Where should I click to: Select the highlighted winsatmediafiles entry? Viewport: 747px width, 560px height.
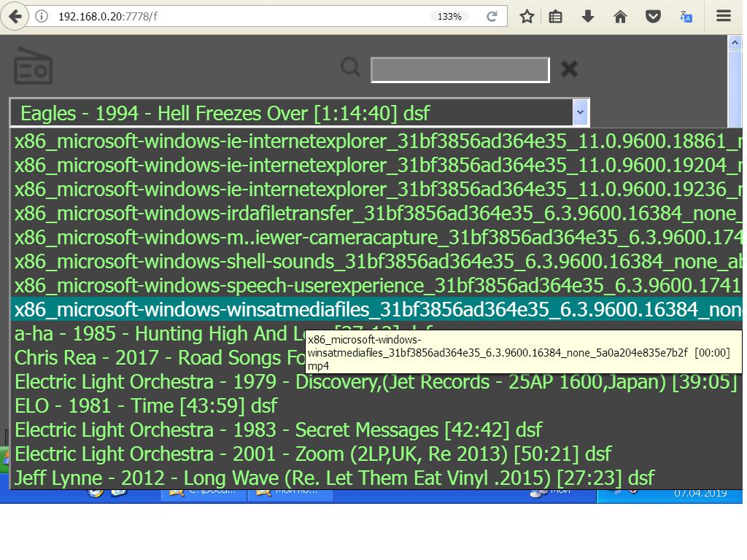tap(376, 309)
